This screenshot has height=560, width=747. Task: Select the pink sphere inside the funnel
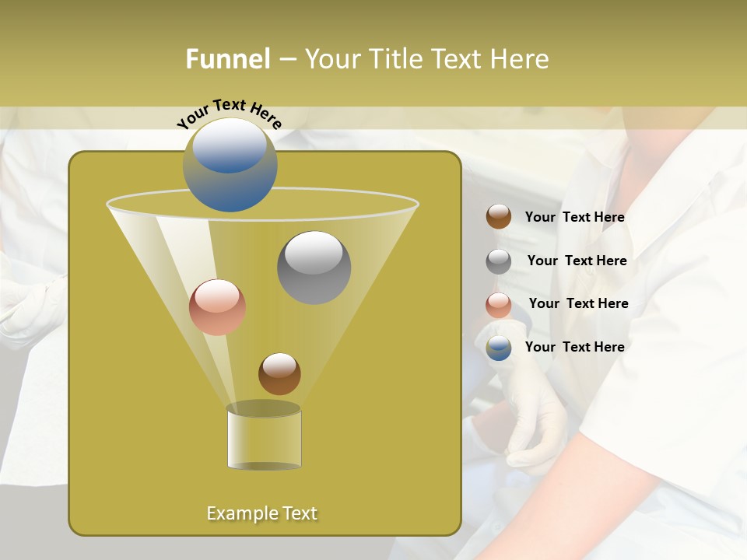[x=217, y=307]
